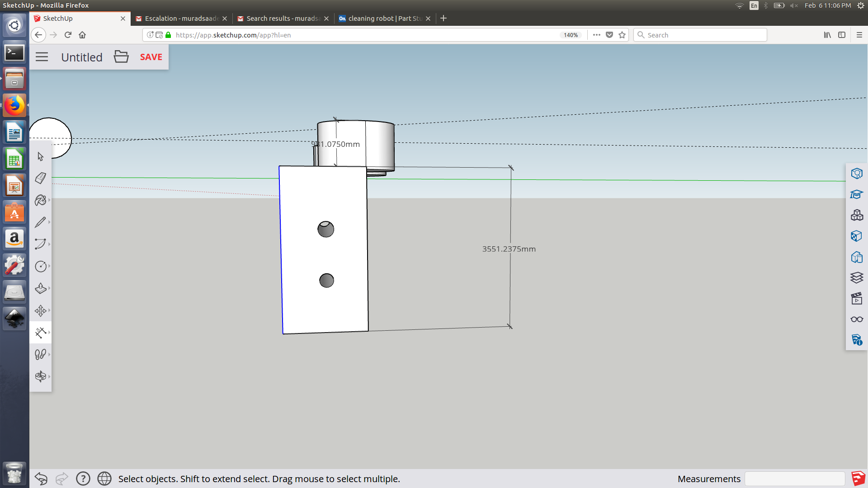Click the 140% zoom level indicator
This screenshot has height=488, width=868.
571,35
